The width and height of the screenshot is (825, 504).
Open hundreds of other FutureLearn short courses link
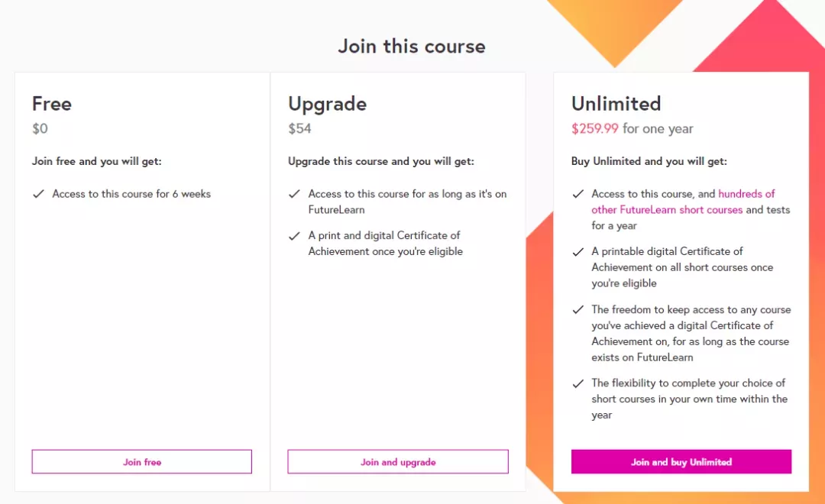click(683, 202)
